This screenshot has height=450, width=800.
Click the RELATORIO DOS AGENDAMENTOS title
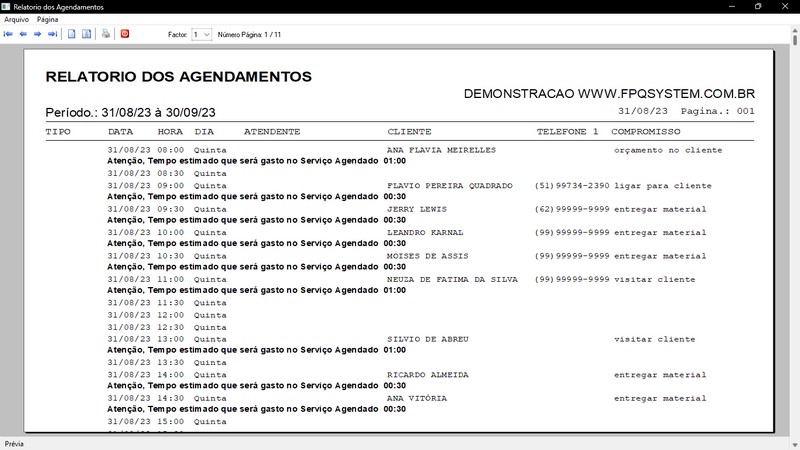(179, 77)
